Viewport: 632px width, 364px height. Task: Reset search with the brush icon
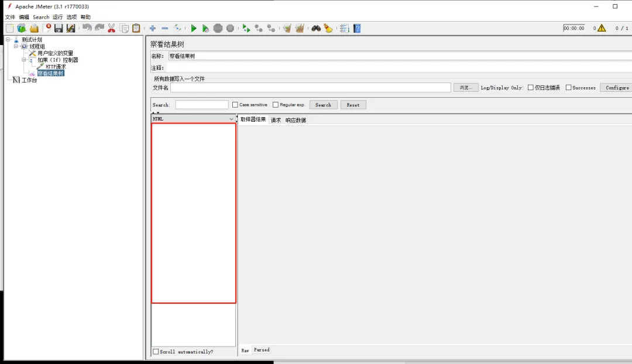328,28
